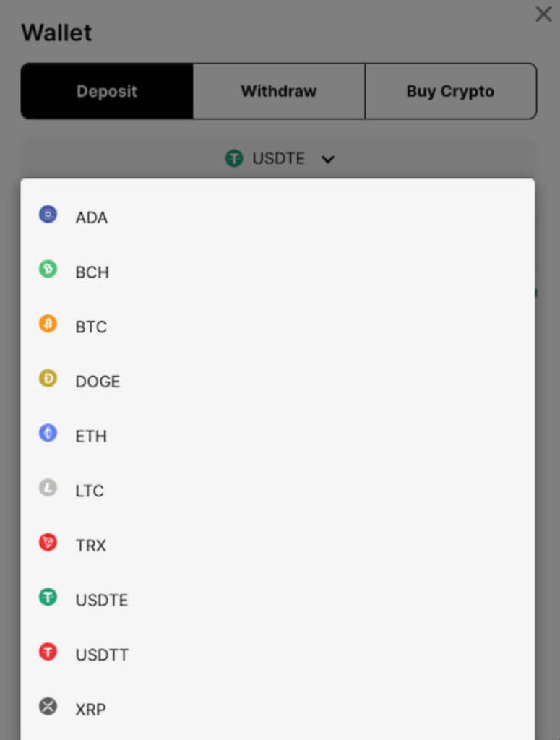Viewport: 560px width, 740px height.
Task: Select the red USDTT Tether icon
Action: [x=48, y=652]
